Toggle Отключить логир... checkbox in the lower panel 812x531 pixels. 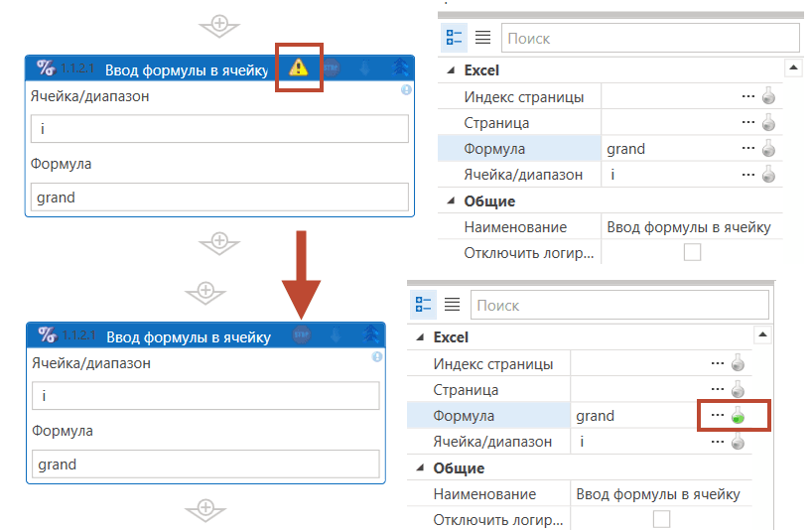click(661, 519)
